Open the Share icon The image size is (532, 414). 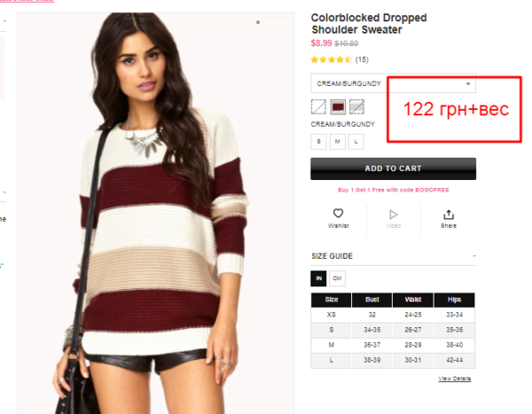[448, 215]
